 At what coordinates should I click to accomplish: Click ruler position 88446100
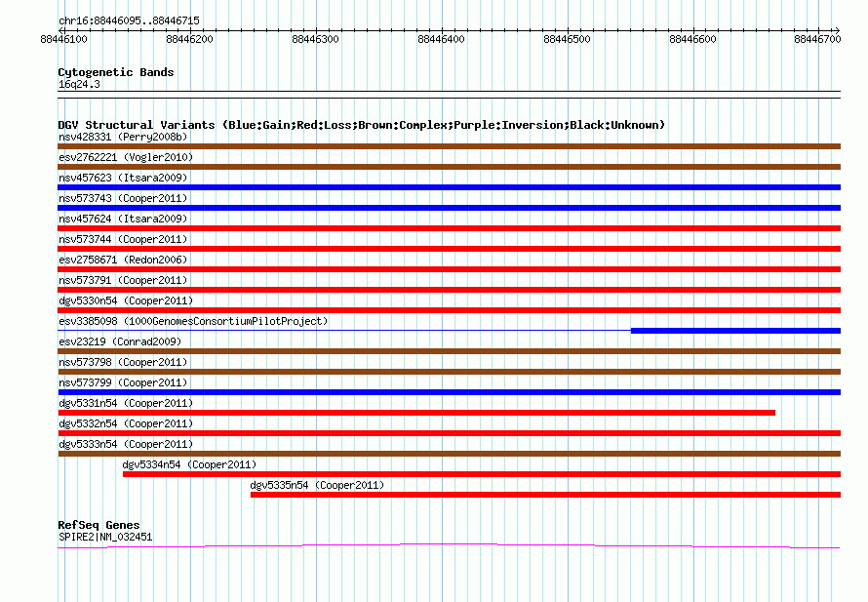point(63,39)
